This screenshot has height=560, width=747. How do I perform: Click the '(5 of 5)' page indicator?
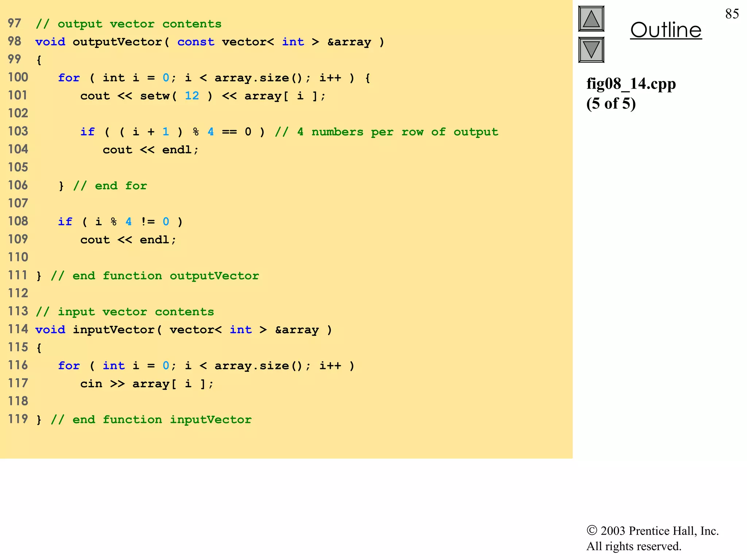pos(611,104)
